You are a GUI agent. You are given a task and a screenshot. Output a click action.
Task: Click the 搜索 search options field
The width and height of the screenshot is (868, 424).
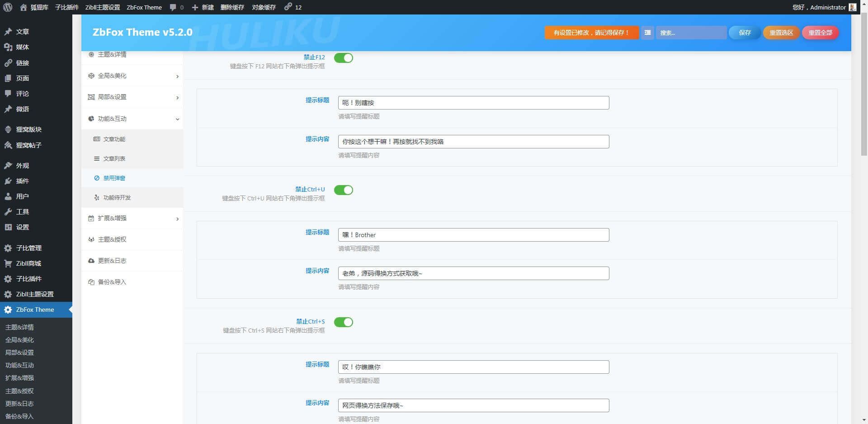[691, 33]
